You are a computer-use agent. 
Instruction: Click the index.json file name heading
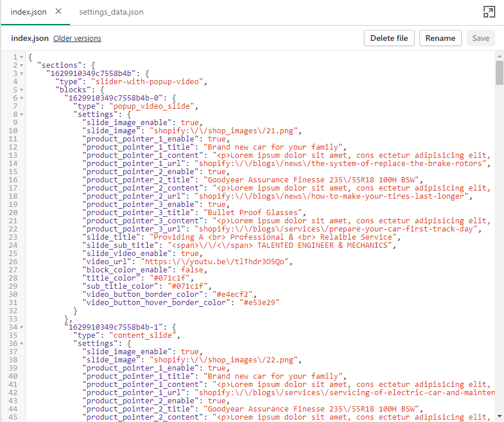30,38
